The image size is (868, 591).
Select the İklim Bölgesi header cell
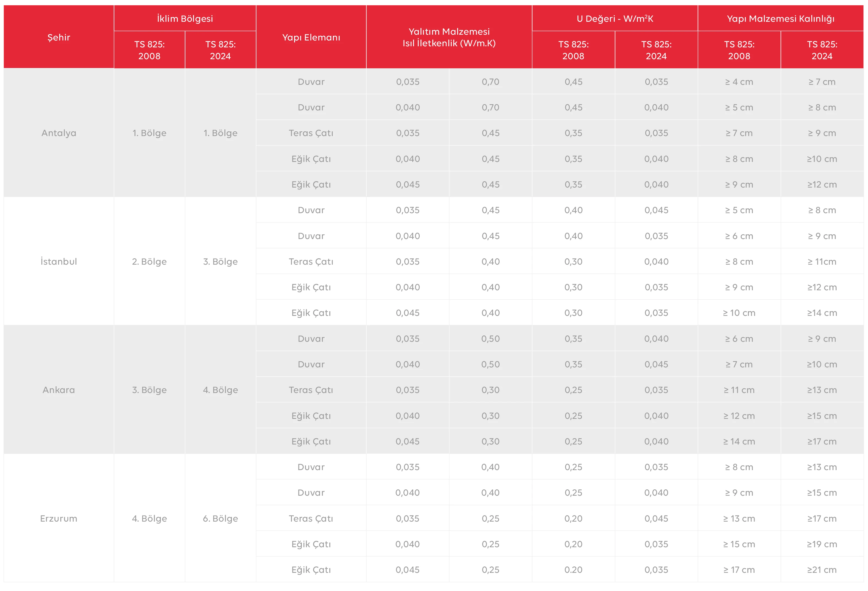(185, 18)
